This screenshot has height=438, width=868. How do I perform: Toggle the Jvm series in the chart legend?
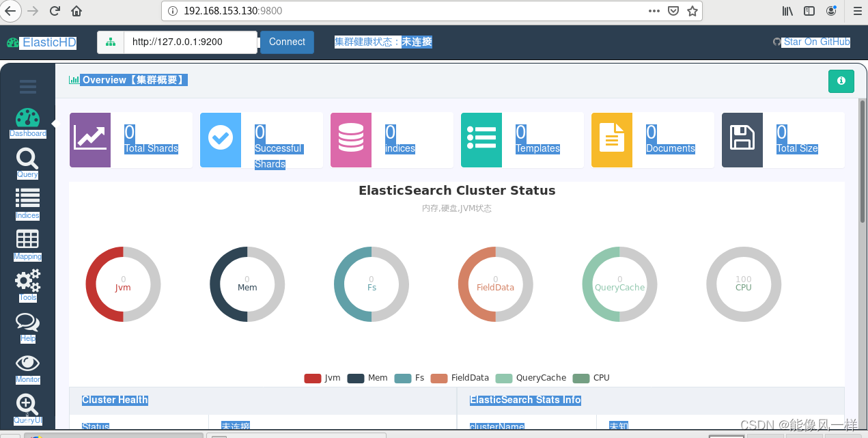click(x=322, y=377)
